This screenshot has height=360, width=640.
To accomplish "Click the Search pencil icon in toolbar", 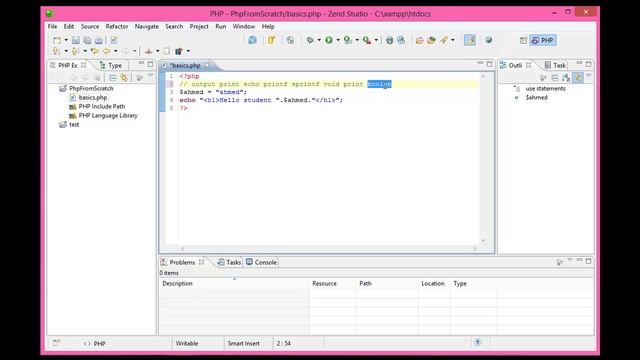I will (444, 40).
